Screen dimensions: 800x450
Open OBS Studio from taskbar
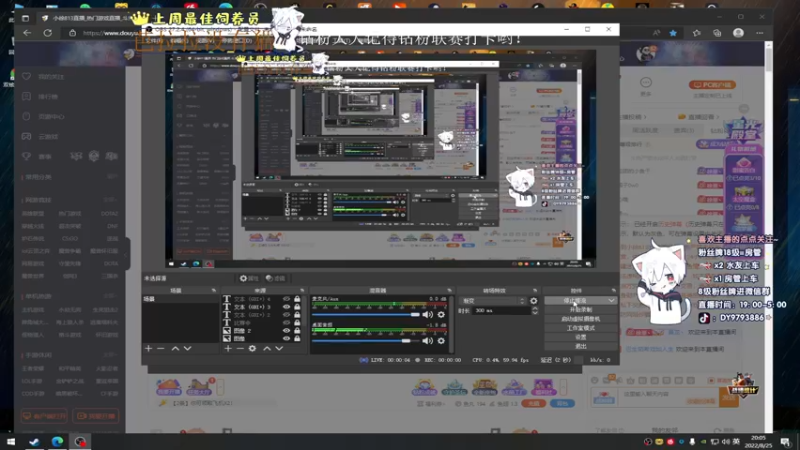tap(80, 442)
